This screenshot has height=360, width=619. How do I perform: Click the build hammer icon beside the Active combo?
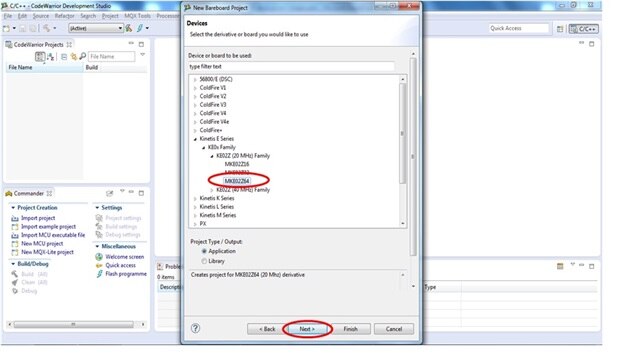click(129, 28)
